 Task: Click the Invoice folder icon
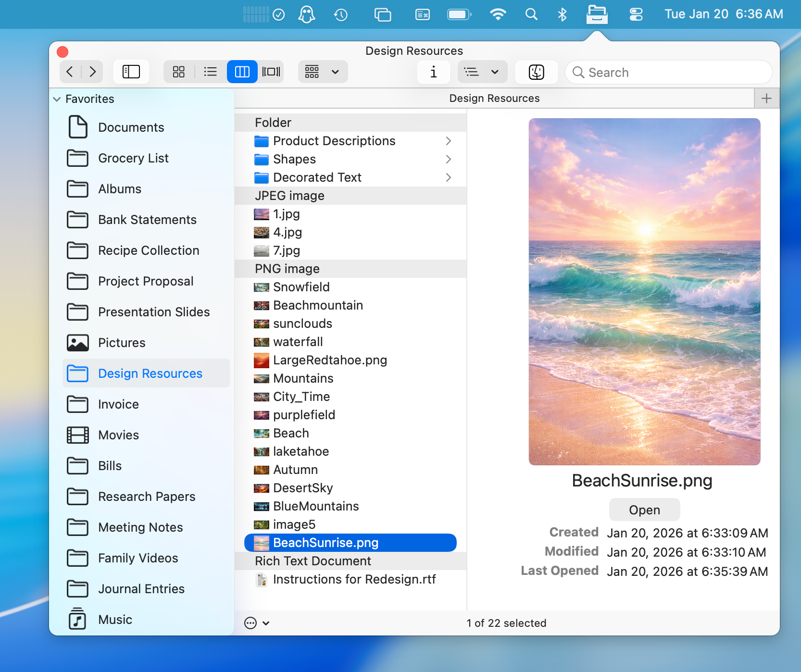pyautogui.click(x=77, y=404)
